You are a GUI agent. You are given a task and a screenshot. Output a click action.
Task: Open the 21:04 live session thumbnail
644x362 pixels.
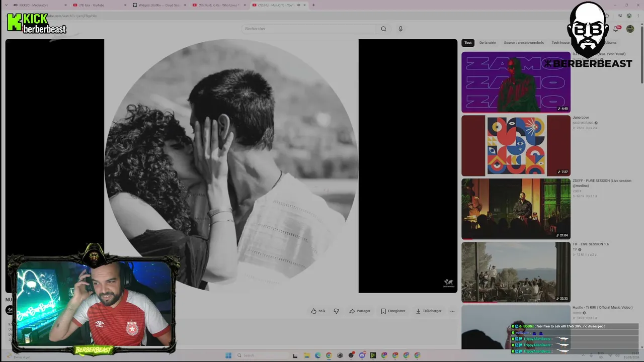(x=516, y=209)
